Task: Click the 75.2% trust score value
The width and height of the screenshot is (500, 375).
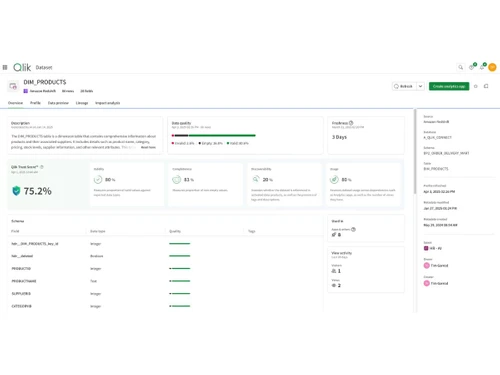Action: point(37,191)
